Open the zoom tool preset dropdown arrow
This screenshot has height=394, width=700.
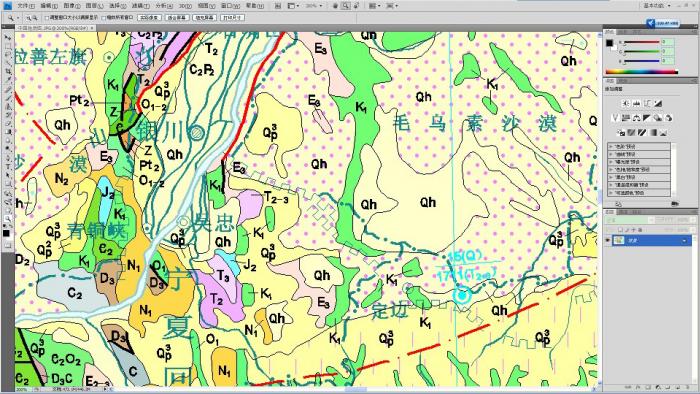[x=18, y=18]
